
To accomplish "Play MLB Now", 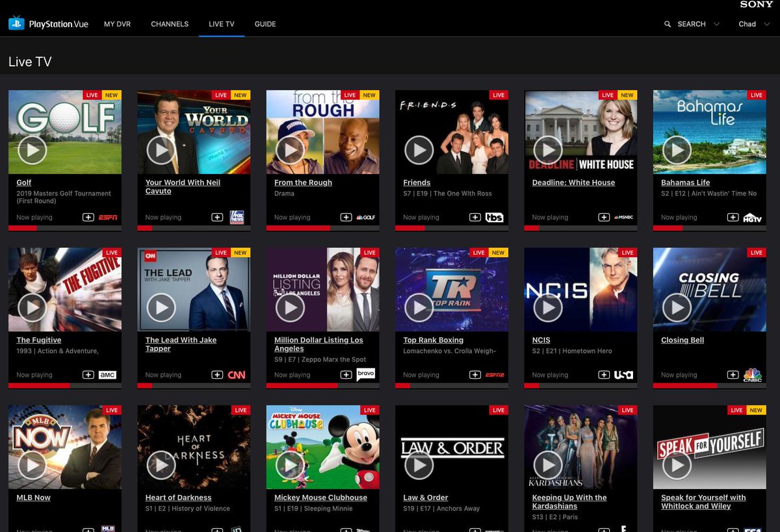I will click(x=32, y=464).
